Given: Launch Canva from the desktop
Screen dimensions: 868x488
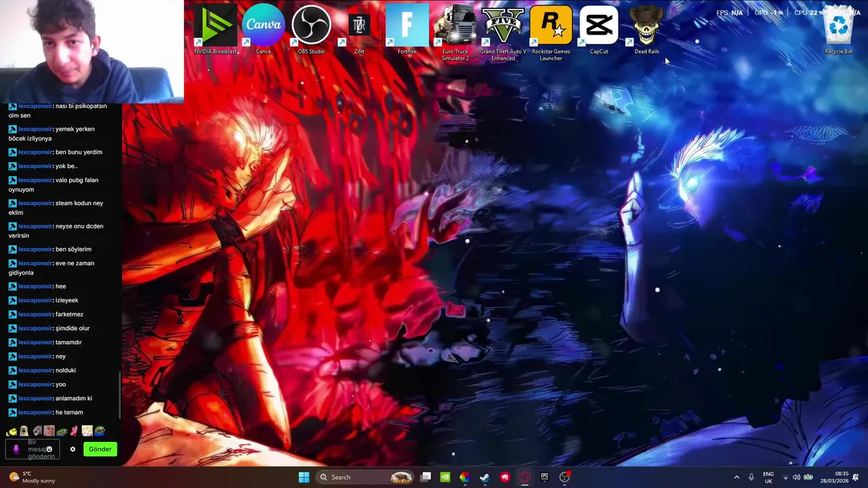Looking at the screenshot, I should pos(263,30).
